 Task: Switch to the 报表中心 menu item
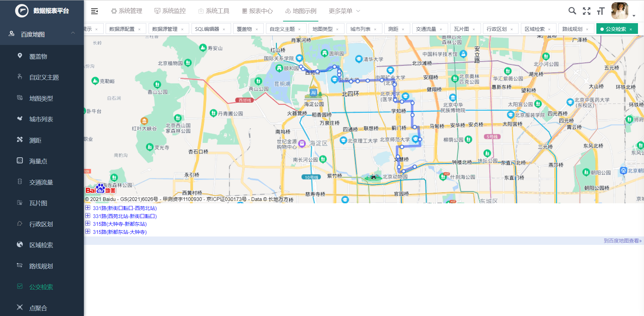[260, 11]
